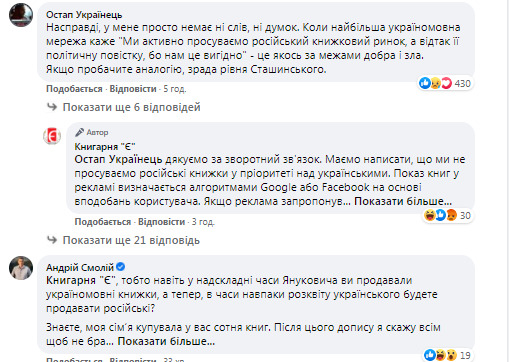Like Остап Українець comment via Подобається
The width and height of the screenshot is (509, 362).
point(74,89)
